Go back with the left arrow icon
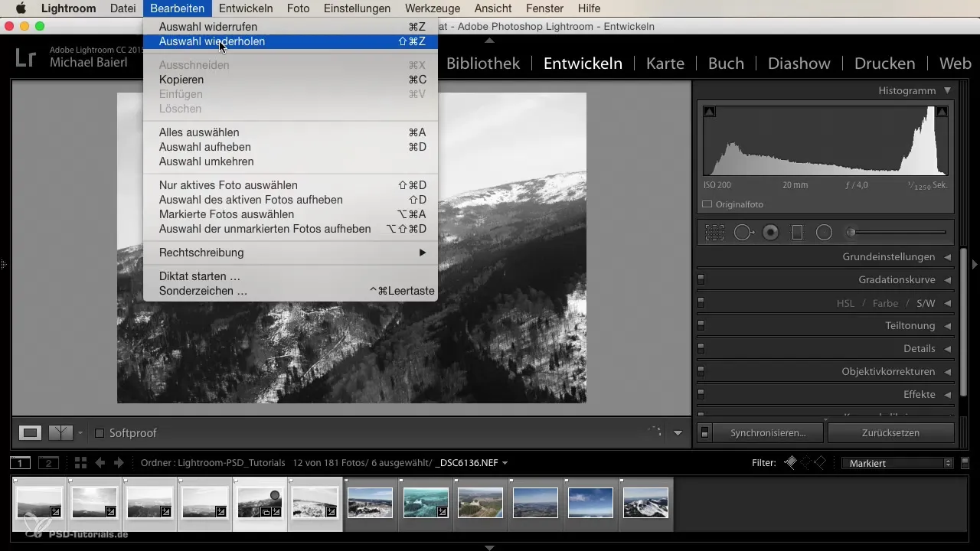The height and width of the screenshot is (551, 980). point(100,463)
